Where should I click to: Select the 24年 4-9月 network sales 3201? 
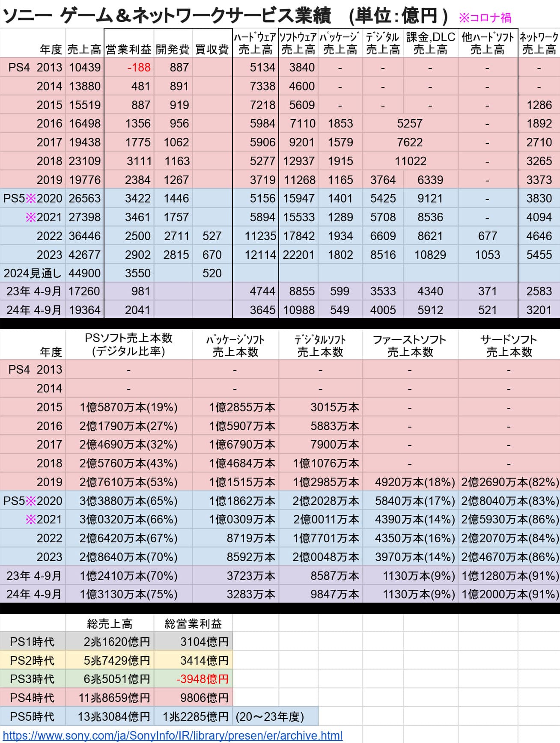[539, 310]
